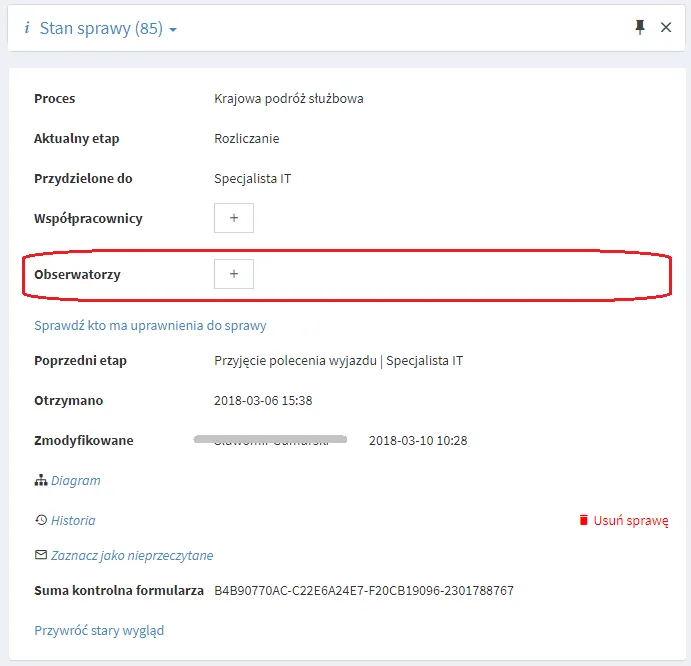Click the red trash icon

click(583, 520)
